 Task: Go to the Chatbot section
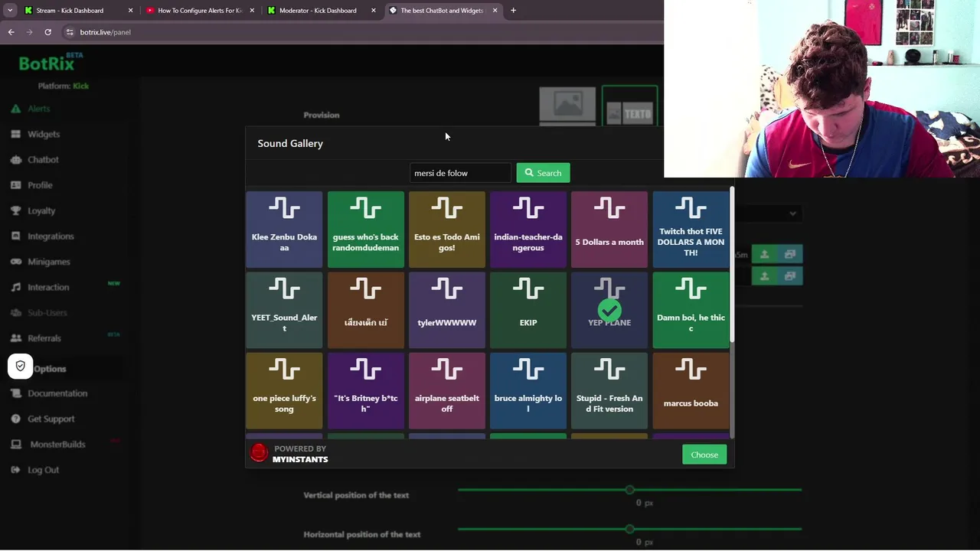pos(43,159)
